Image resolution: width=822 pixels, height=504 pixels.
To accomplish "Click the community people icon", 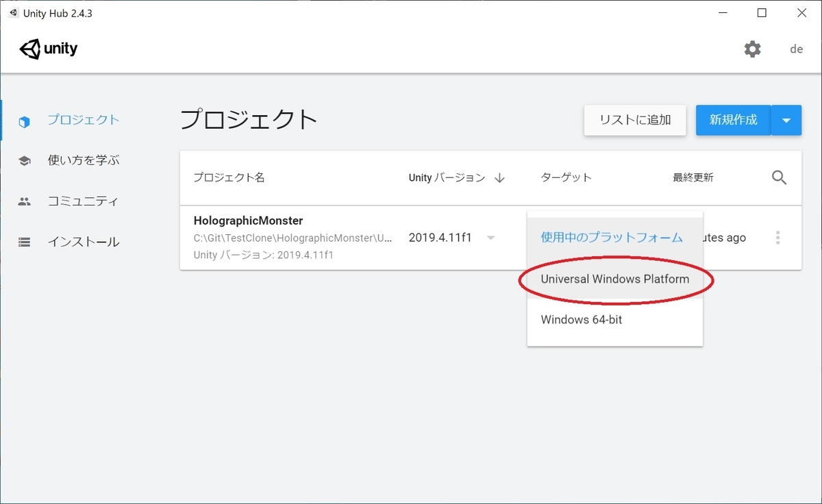I will pyautogui.click(x=25, y=201).
